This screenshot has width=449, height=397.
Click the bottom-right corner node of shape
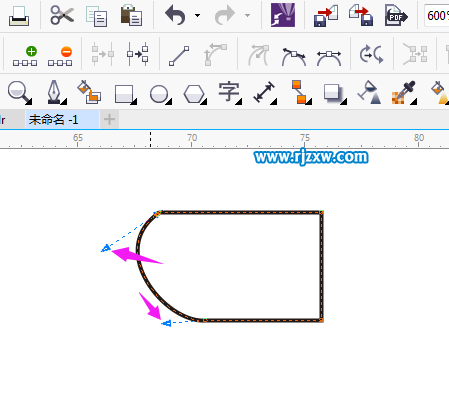[321, 320]
